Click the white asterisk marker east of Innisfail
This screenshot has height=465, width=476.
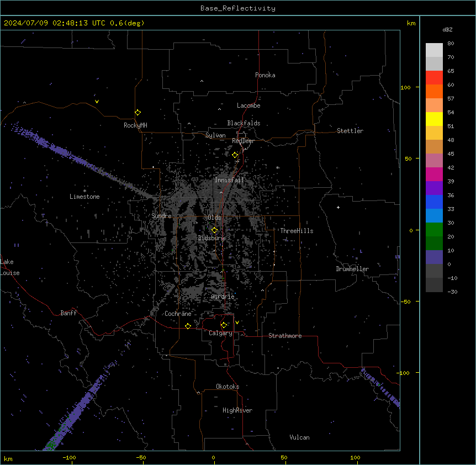point(278,167)
